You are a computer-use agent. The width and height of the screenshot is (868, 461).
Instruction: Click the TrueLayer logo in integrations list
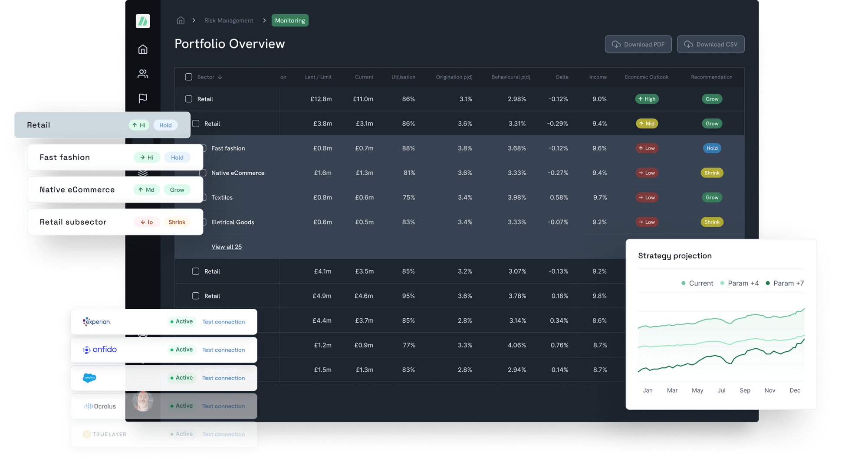pos(104,434)
